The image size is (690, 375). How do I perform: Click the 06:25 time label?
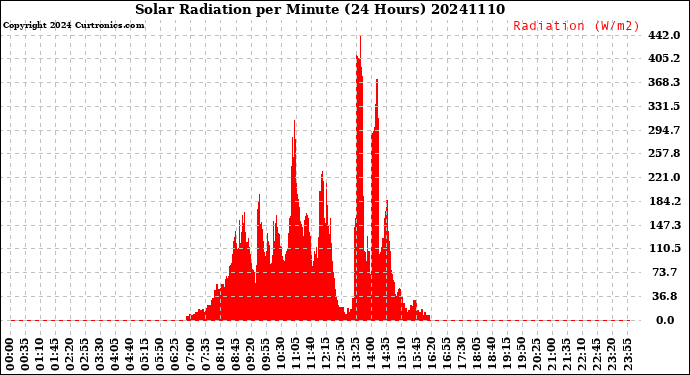coord(176,355)
